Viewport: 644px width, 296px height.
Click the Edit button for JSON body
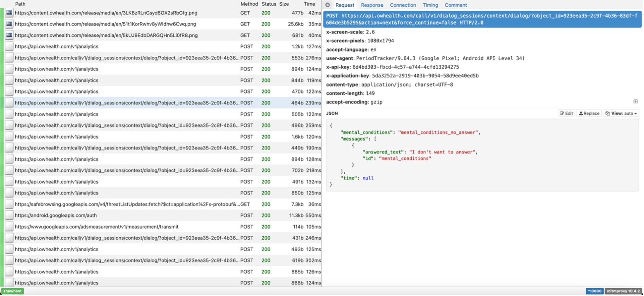click(x=566, y=113)
